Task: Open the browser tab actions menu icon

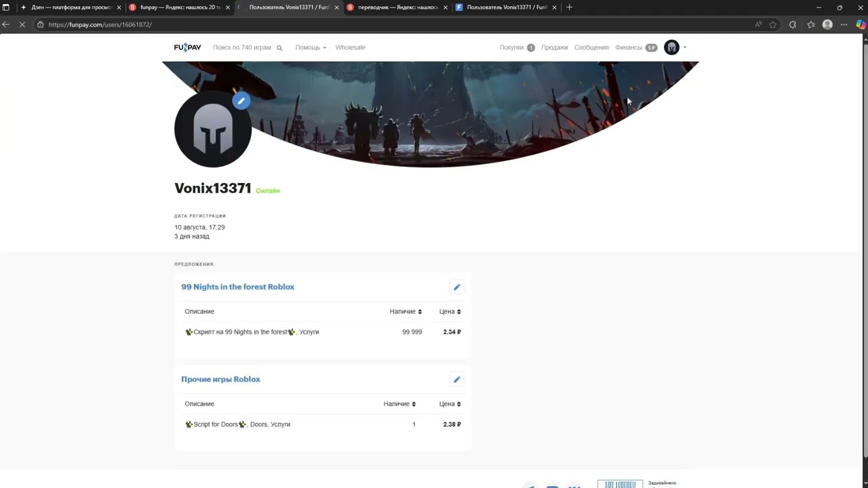Action: pyautogui.click(x=6, y=7)
